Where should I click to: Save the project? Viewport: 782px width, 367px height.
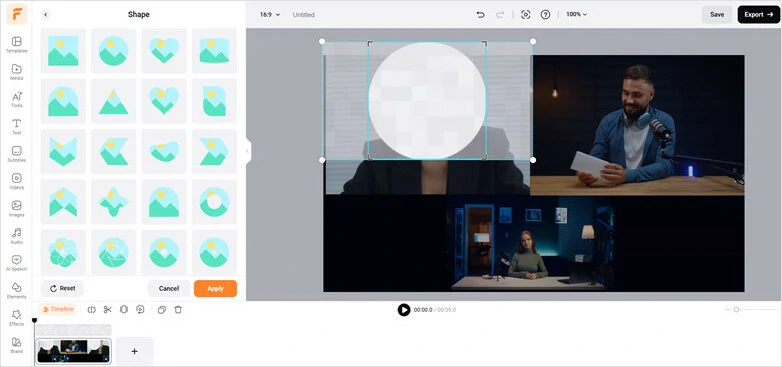[x=717, y=14]
